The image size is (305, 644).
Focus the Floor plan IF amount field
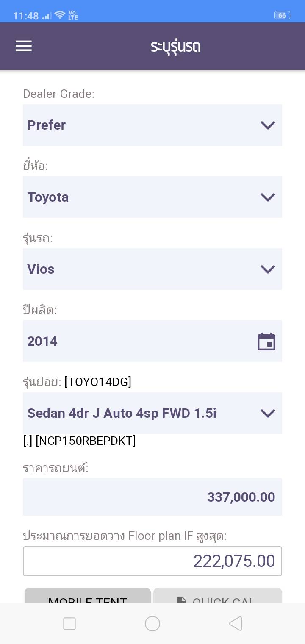coord(152,561)
